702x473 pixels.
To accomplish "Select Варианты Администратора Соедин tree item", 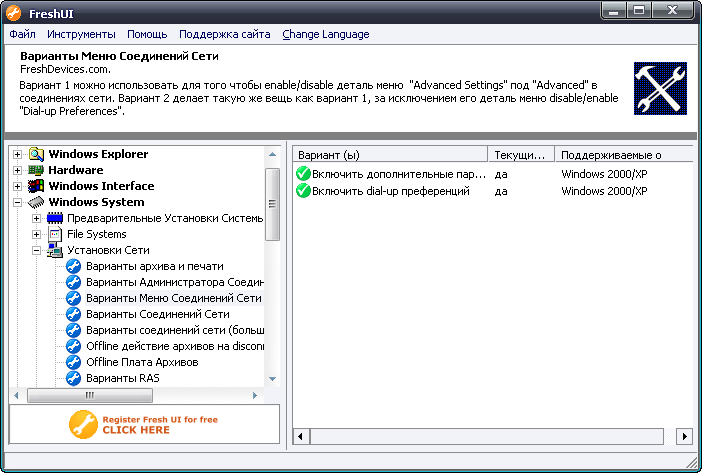I will (x=175, y=282).
